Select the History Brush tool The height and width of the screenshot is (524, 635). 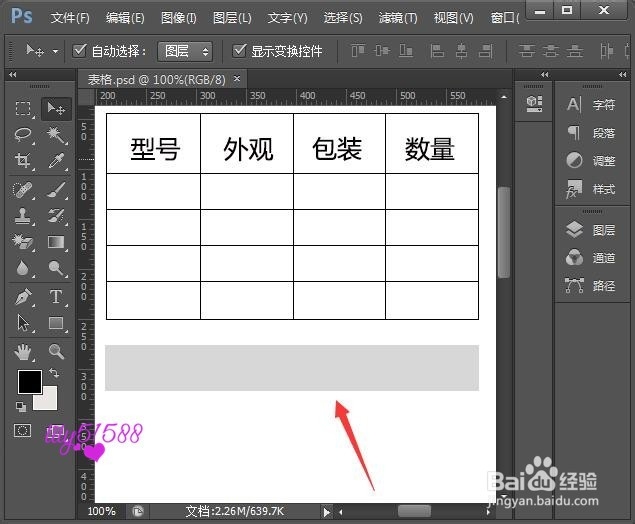(56, 216)
